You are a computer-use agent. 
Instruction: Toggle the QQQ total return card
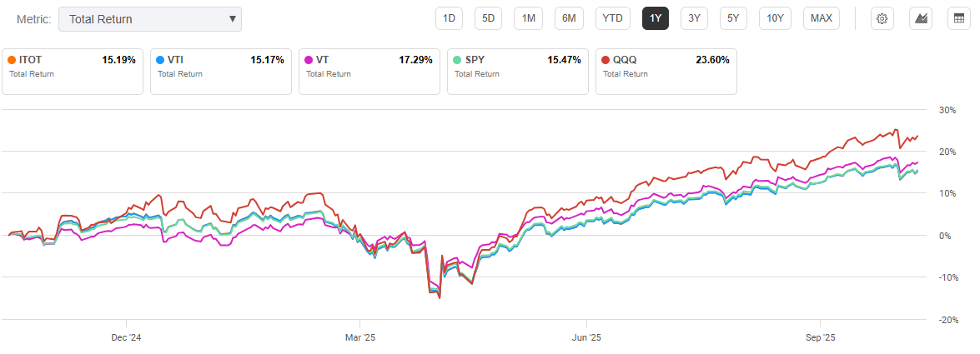pyautogui.click(x=666, y=70)
